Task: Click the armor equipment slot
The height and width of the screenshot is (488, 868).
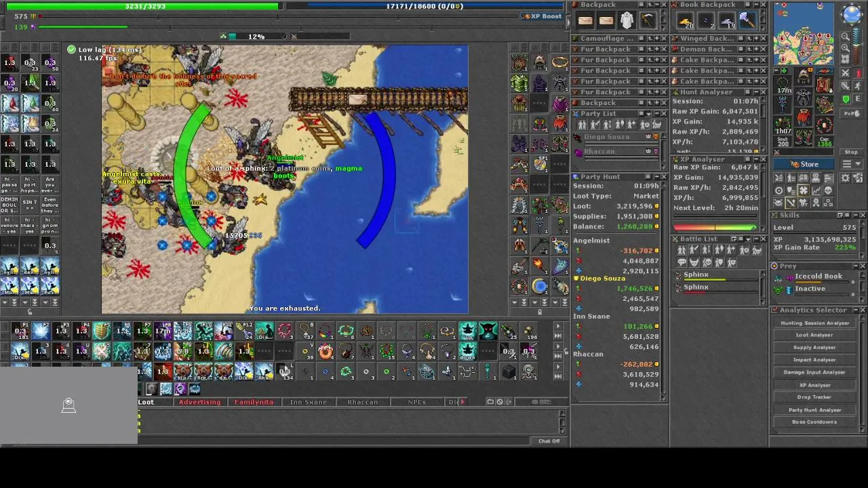Action: point(804,96)
